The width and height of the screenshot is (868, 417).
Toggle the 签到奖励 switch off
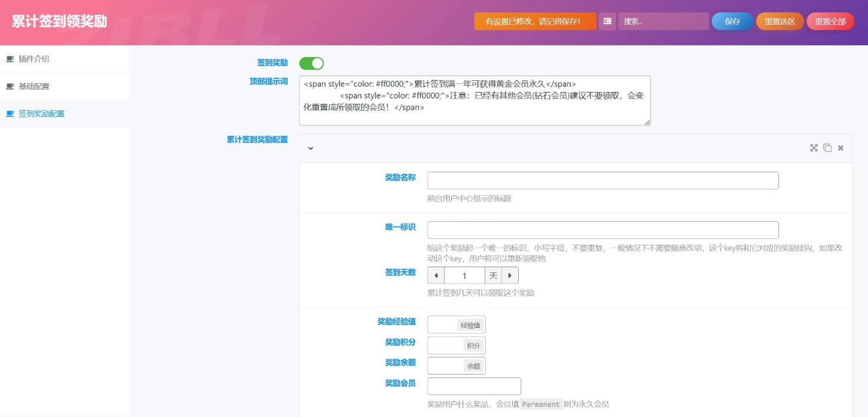(x=311, y=63)
